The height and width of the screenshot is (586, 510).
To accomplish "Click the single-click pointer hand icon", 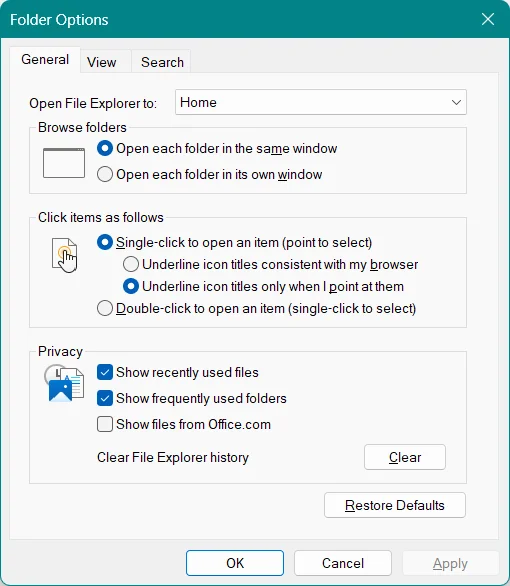I will click(65, 255).
